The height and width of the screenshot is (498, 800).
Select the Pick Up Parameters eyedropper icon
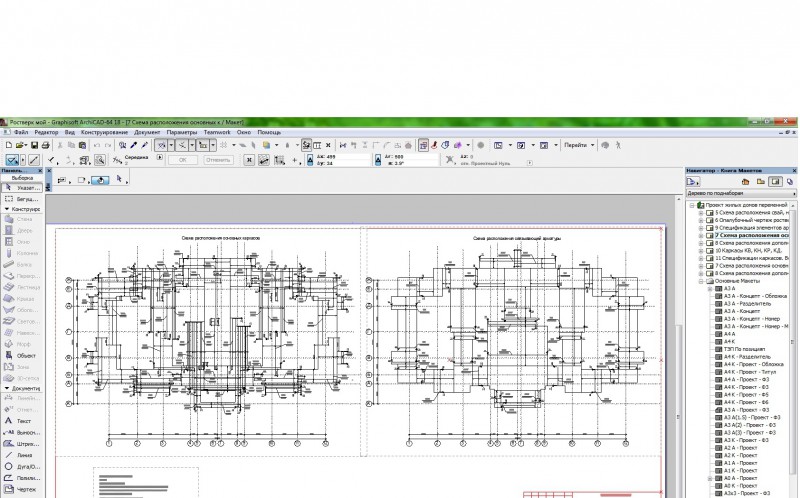click(x=134, y=145)
